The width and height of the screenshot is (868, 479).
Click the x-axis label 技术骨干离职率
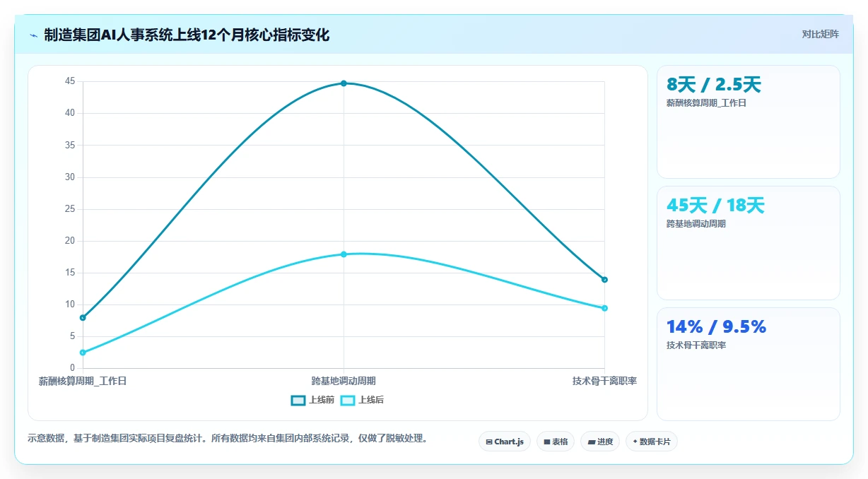coord(604,381)
